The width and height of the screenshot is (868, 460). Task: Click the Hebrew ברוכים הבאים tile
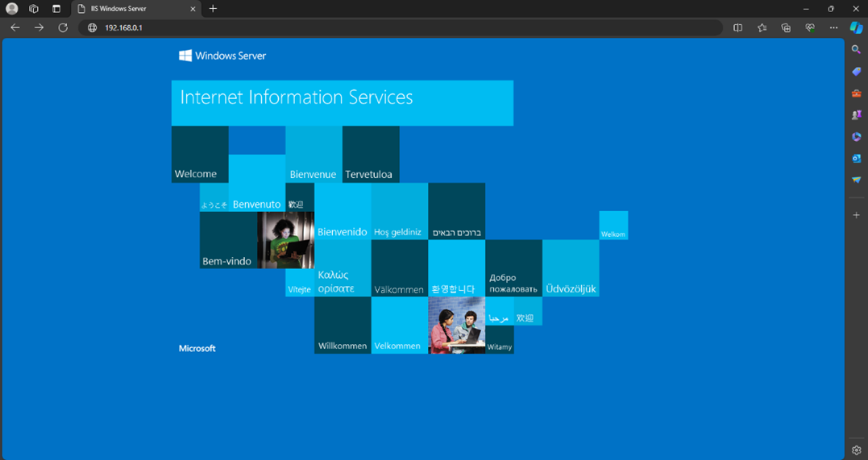(457, 211)
